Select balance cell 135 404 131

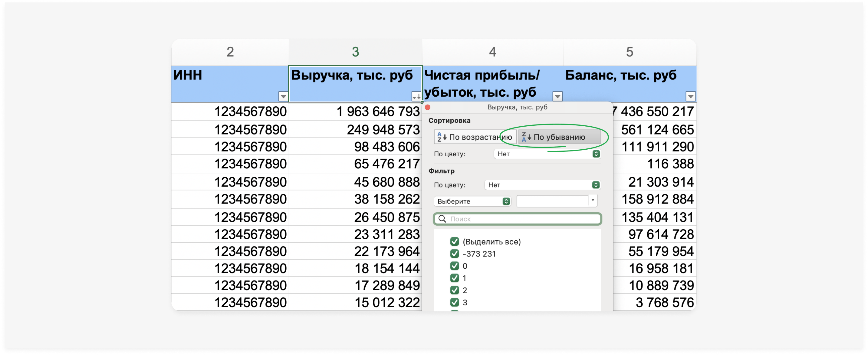point(655,217)
